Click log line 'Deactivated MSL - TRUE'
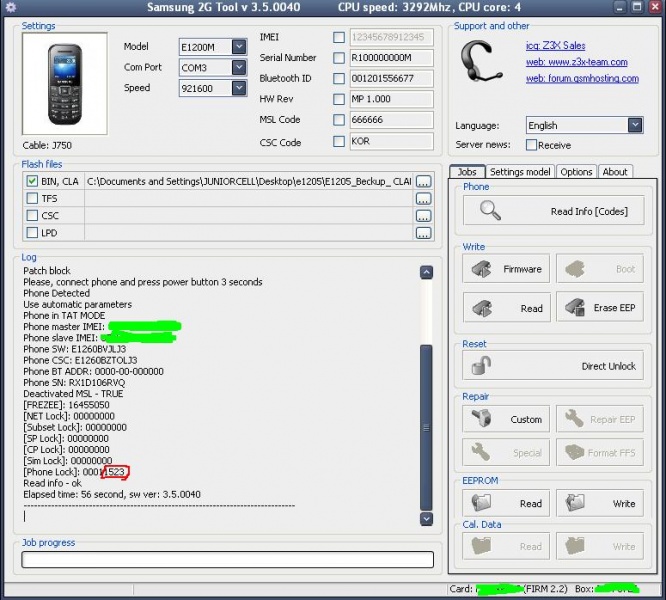666x600 pixels. coord(73,394)
